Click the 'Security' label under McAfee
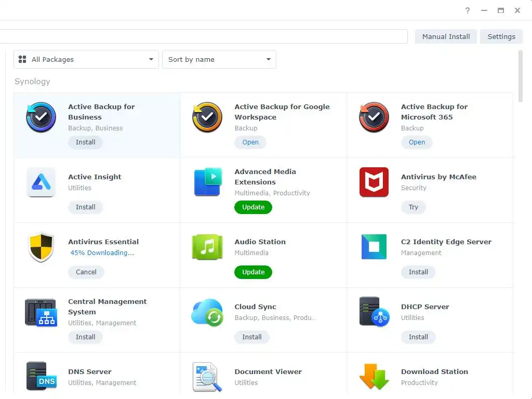The height and width of the screenshot is (399, 532). (414, 188)
